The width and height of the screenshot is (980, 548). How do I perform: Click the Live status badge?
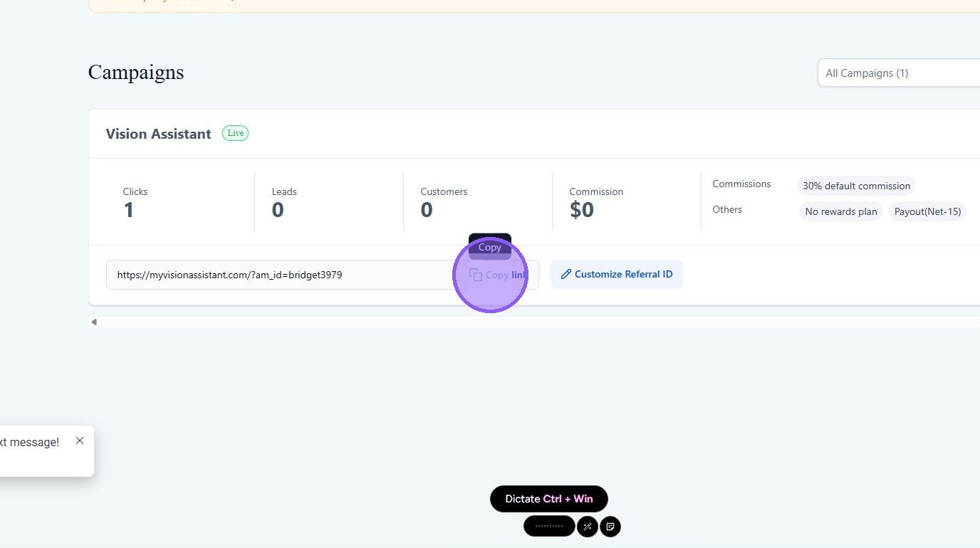(235, 133)
